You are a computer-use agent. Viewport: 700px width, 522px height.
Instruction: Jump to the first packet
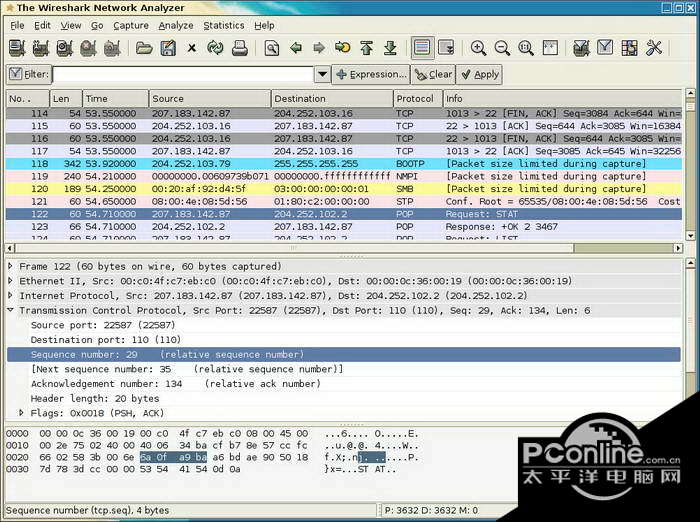[367, 48]
